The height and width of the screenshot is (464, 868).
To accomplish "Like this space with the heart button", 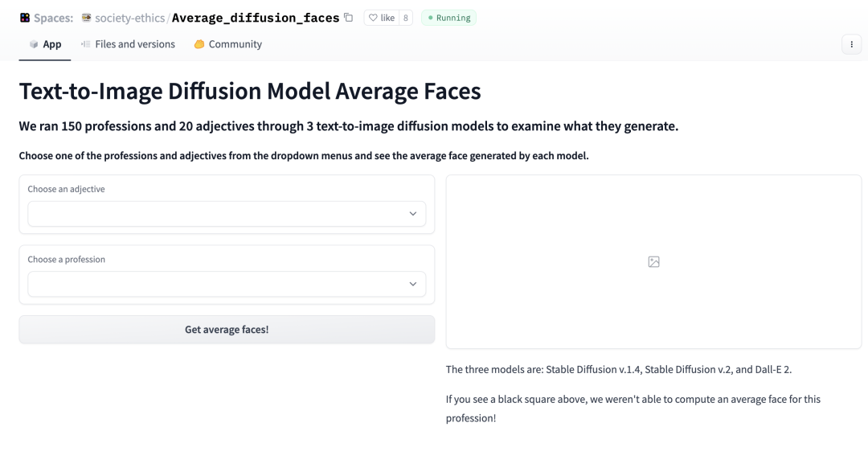I will (x=382, y=18).
